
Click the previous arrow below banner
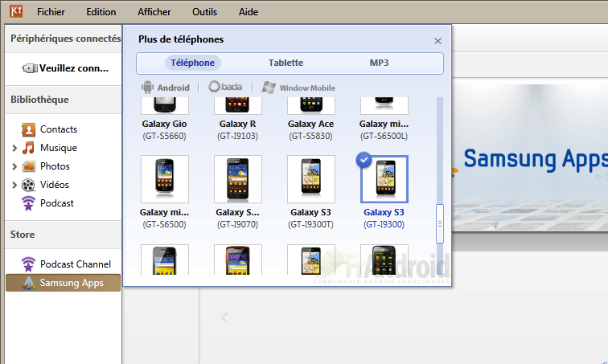pyautogui.click(x=224, y=318)
